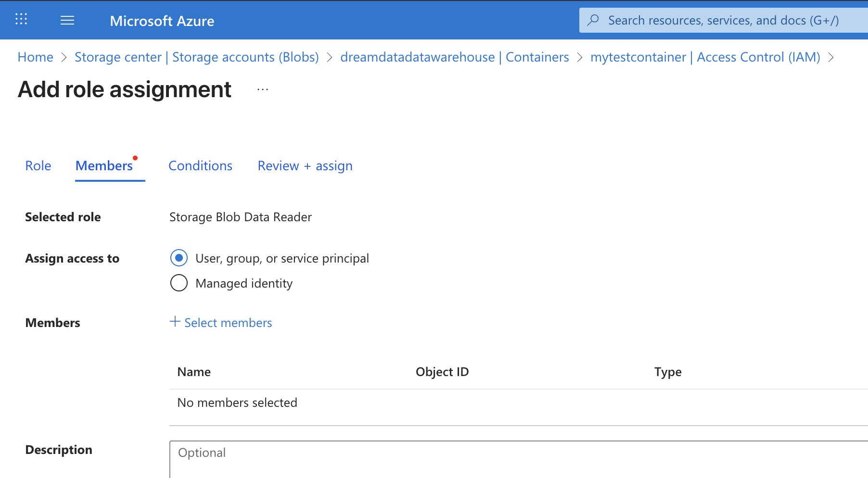Switch to the Role tab

tap(38, 166)
